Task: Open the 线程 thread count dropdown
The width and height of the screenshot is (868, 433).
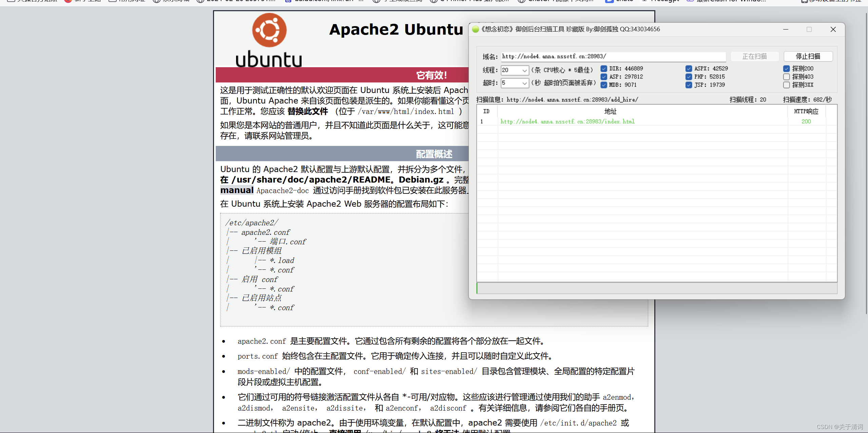Action: (524, 70)
